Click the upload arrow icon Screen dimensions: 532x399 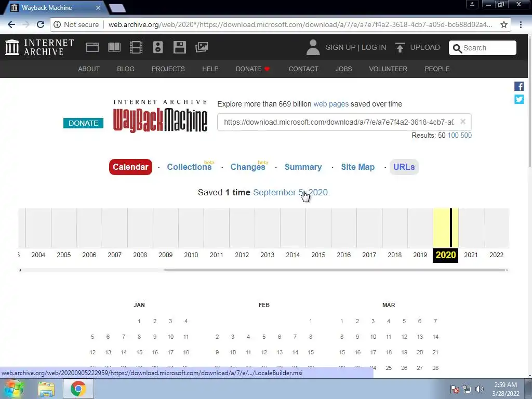pos(400,47)
